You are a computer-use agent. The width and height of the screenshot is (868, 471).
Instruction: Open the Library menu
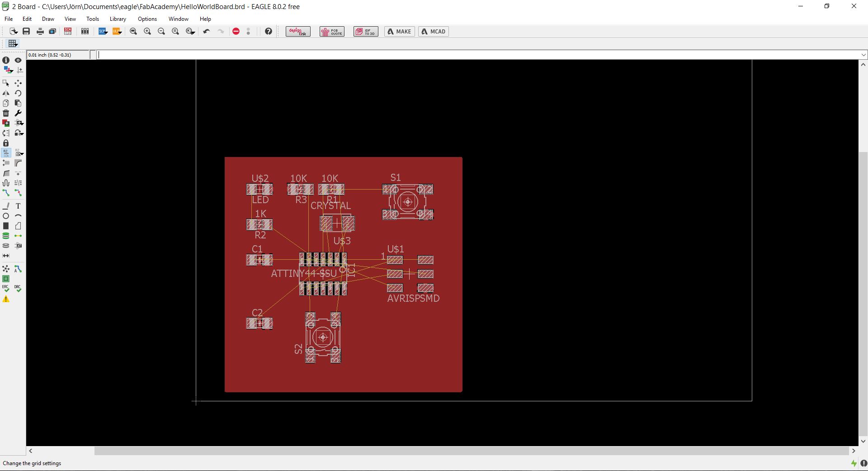tap(118, 19)
